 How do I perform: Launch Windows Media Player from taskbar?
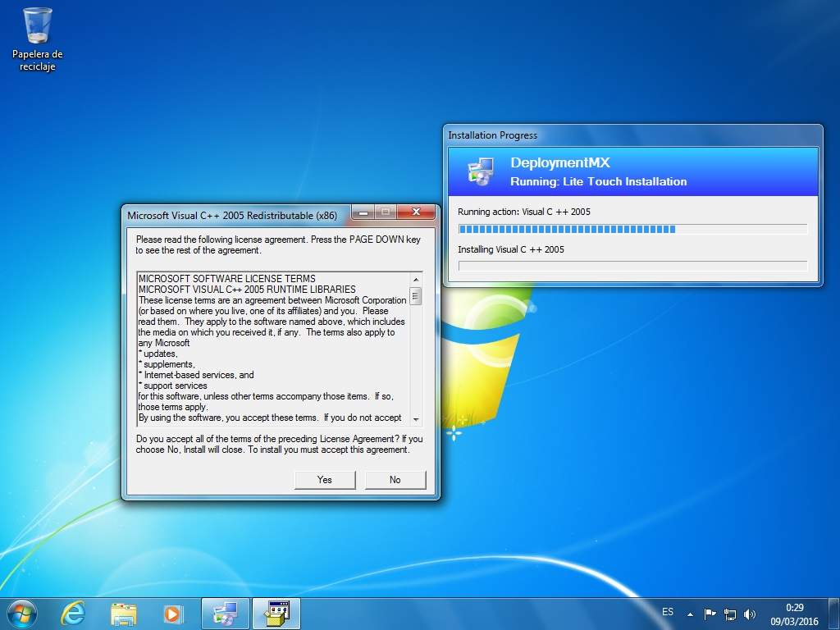[x=173, y=613]
